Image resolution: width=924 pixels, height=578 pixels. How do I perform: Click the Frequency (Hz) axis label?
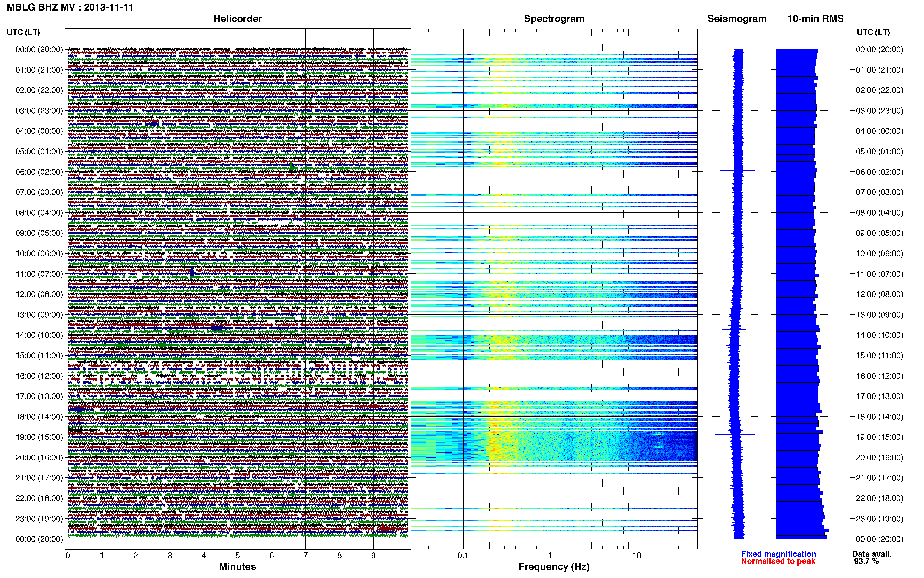(554, 566)
